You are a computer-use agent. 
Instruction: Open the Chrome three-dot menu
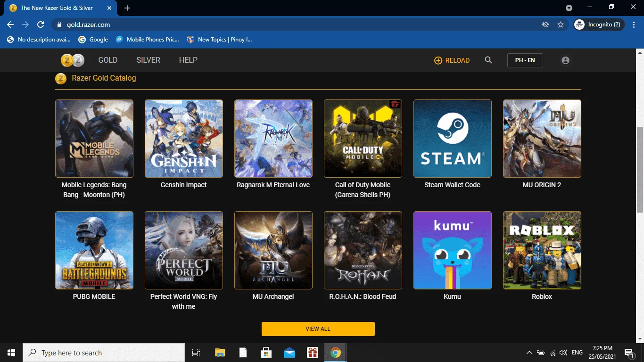[x=634, y=25]
